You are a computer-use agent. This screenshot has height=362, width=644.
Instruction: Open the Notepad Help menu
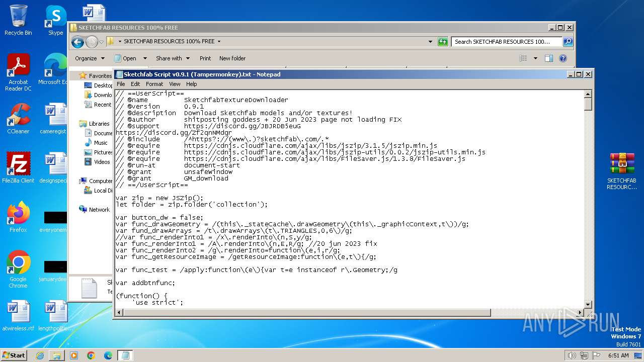[x=192, y=84]
